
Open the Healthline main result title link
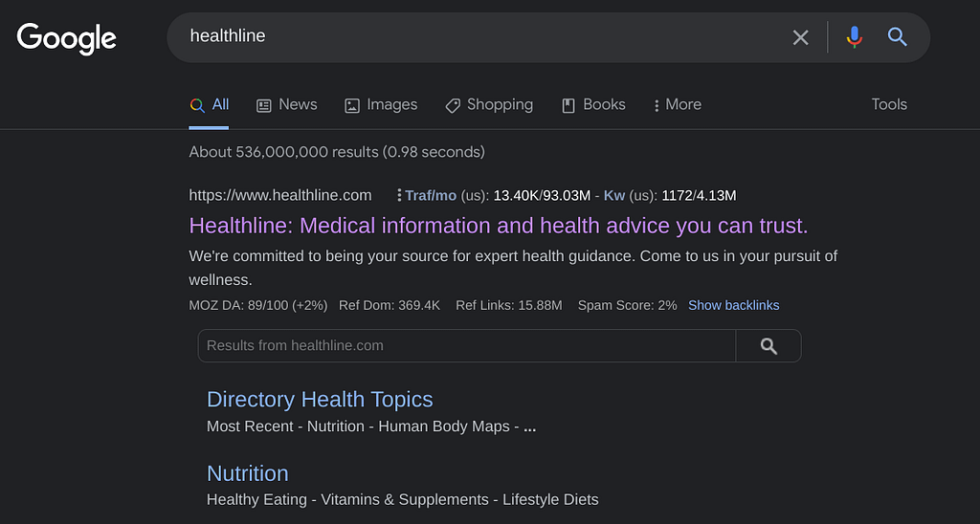[498, 226]
